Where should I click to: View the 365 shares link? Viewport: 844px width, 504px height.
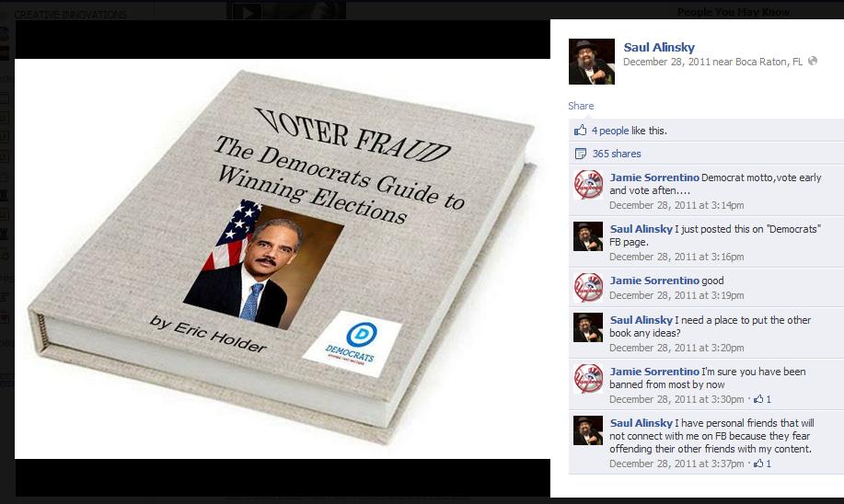click(x=617, y=154)
